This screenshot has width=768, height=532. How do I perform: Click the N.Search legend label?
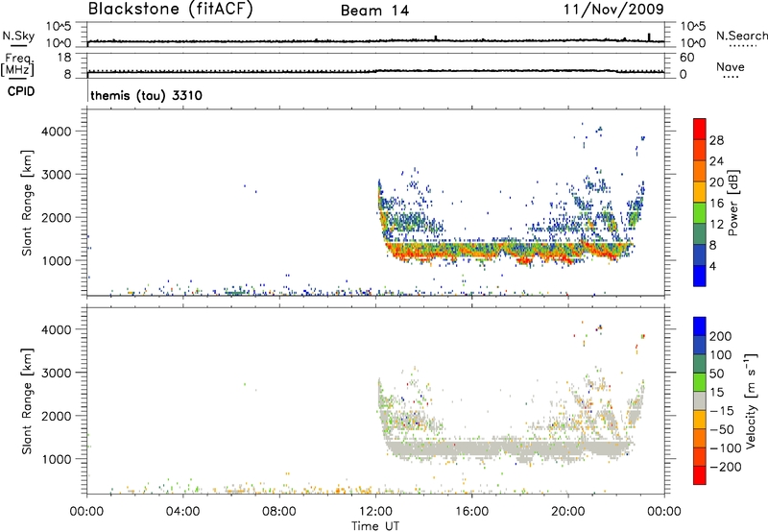click(742, 36)
